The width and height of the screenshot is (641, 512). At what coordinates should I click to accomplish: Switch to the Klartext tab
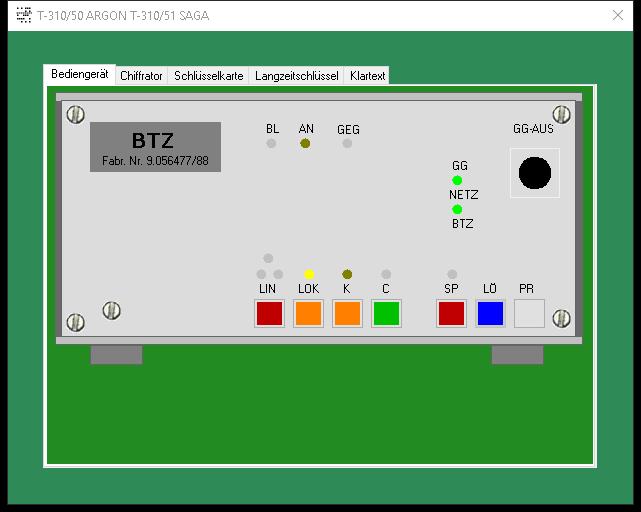pos(367,76)
